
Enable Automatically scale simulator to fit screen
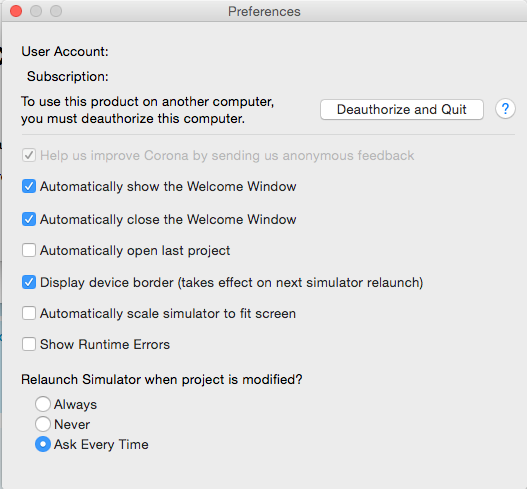click(29, 313)
